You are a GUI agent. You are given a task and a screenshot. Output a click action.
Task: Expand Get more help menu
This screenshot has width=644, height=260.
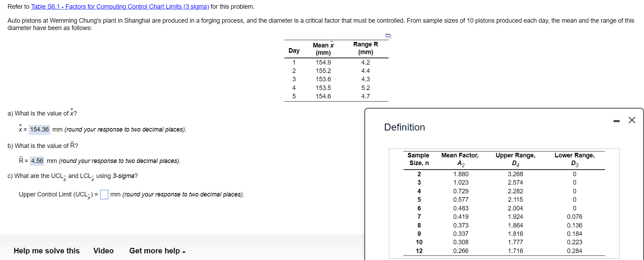coord(157,251)
